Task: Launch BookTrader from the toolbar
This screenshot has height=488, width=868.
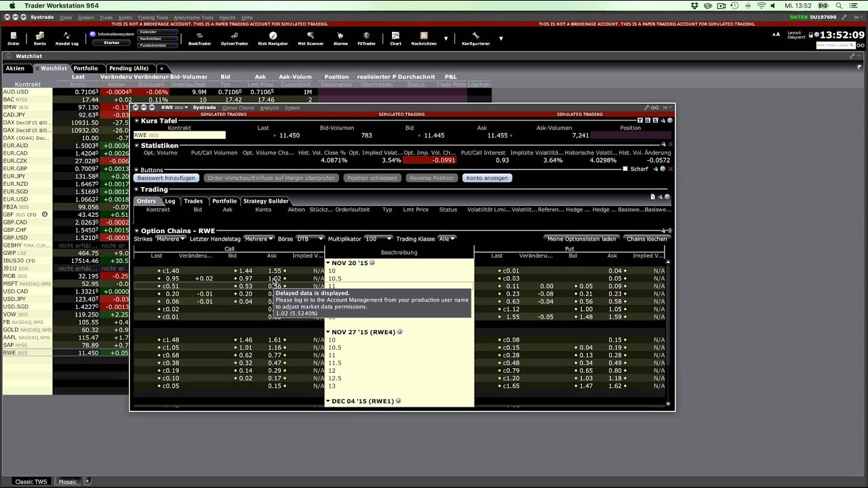Action: click(x=199, y=39)
